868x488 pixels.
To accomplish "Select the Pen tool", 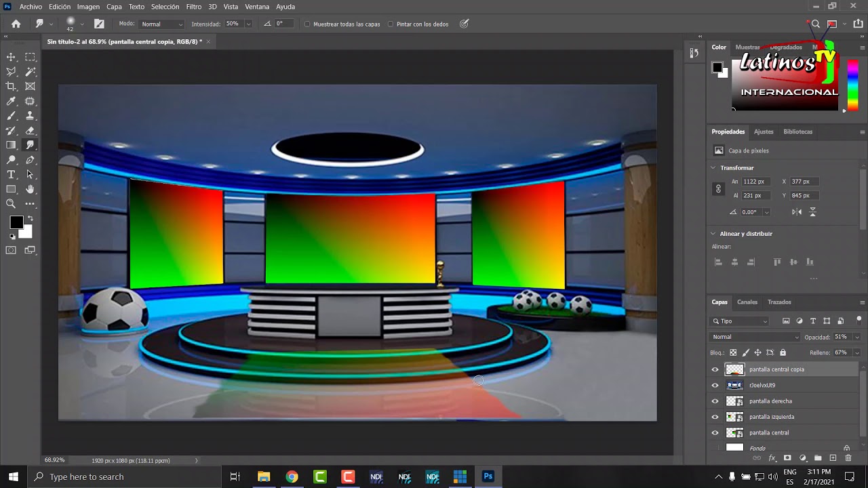I will [31, 160].
